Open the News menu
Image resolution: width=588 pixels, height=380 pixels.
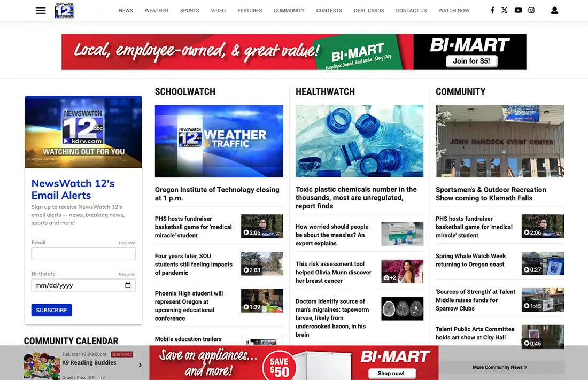[126, 11]
